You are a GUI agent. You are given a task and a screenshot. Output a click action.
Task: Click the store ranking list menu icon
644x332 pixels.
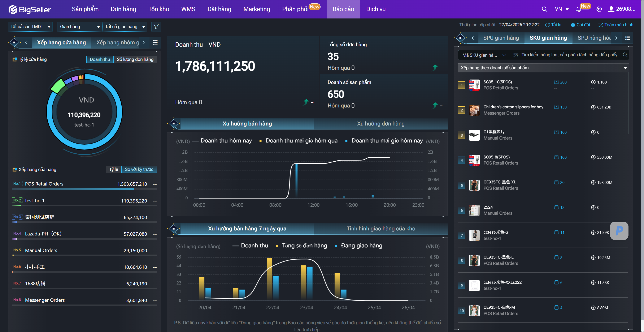click(155, 43)
